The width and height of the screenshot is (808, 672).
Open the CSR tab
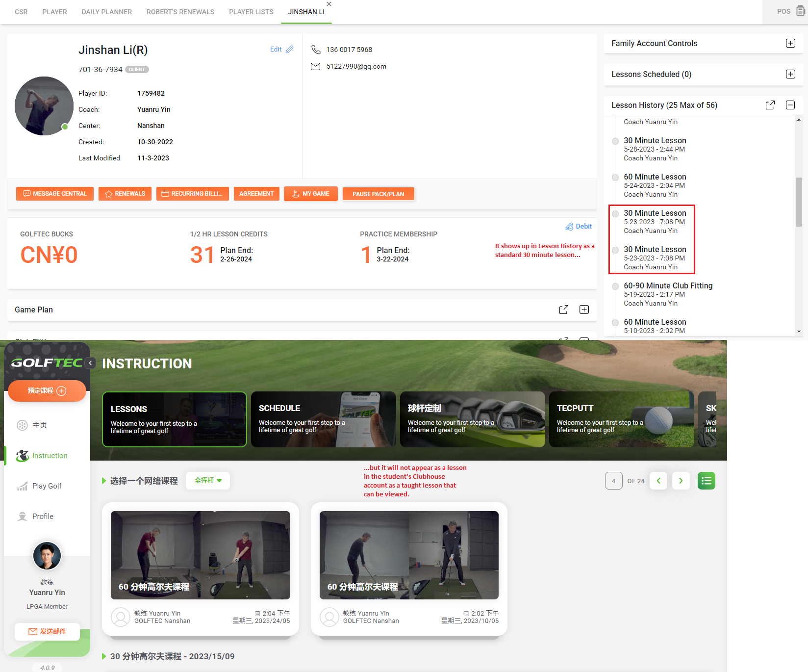pos(21,12)
